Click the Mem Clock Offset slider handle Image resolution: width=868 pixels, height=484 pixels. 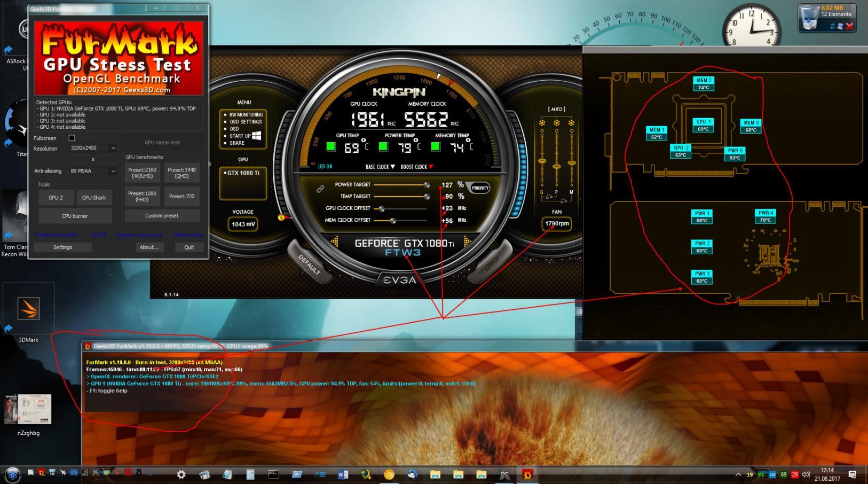pyautogui.click(x=393, y=221)
